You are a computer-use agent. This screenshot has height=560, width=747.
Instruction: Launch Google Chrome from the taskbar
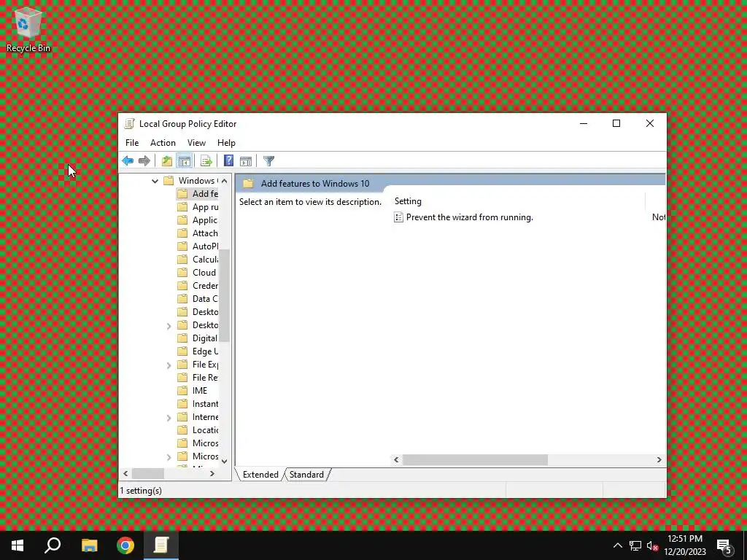[125, 545]
